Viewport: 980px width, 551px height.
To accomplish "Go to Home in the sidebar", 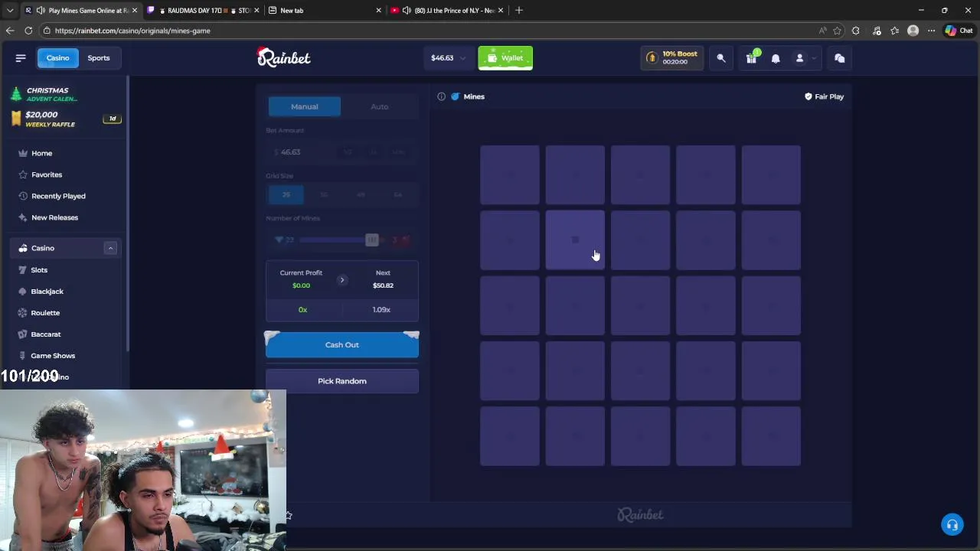I will tap(41, 153).
